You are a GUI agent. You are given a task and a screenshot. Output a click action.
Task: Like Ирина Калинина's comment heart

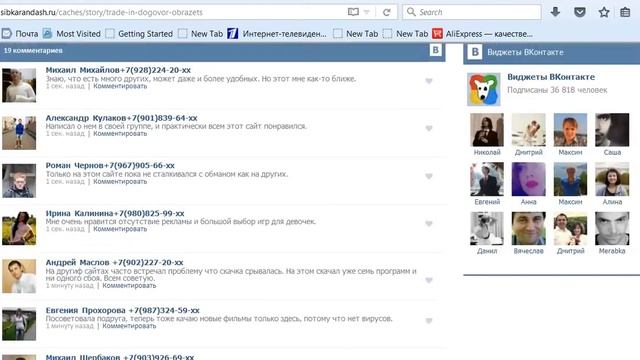[429, 224]
